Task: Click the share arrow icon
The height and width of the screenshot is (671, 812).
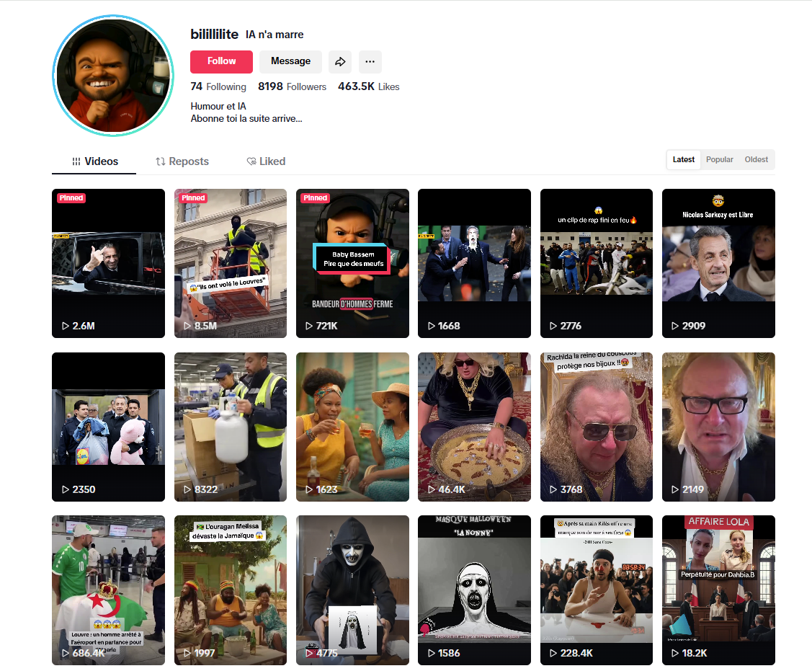Action: (x=339, y=61)
